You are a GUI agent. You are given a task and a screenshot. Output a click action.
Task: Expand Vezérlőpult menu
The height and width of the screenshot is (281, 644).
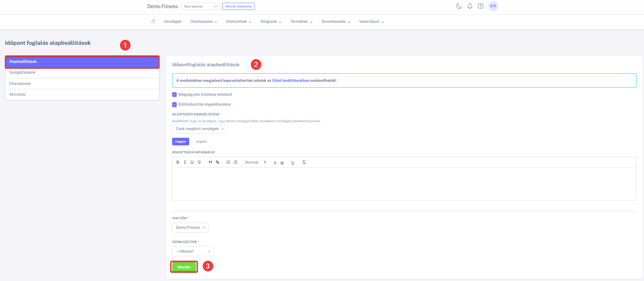coord(371,21)
